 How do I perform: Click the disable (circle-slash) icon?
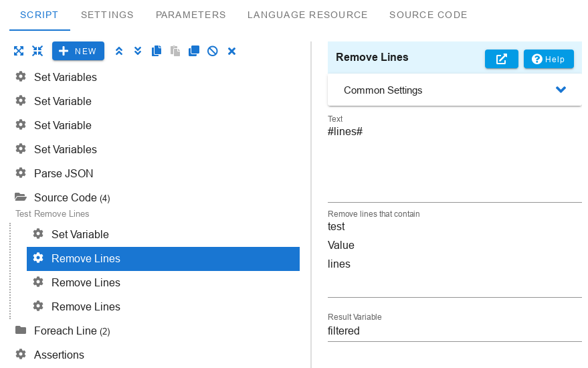[213, 51]
